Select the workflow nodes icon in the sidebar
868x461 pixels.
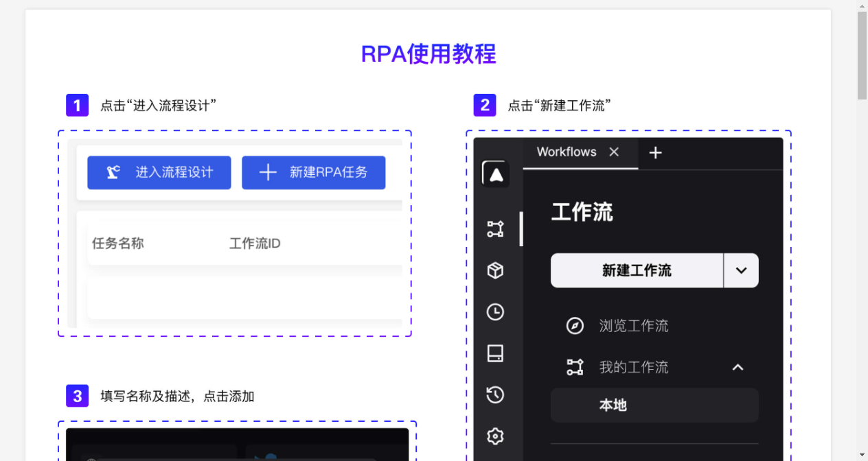(495, 229)
